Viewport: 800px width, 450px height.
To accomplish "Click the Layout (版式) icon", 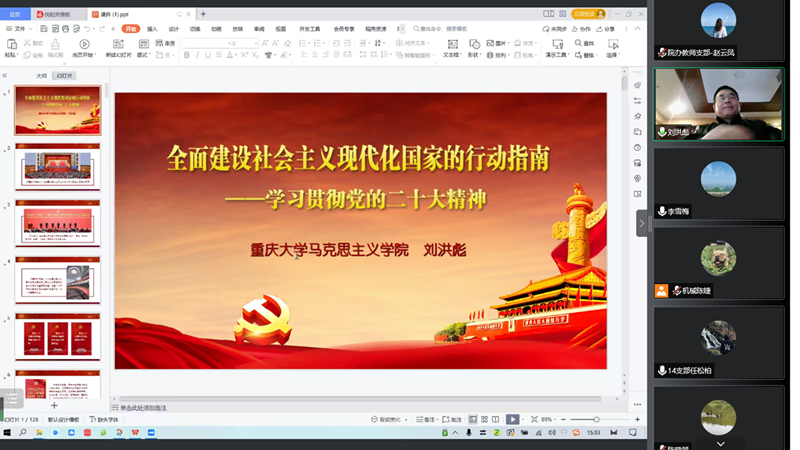I will (143, 44).
